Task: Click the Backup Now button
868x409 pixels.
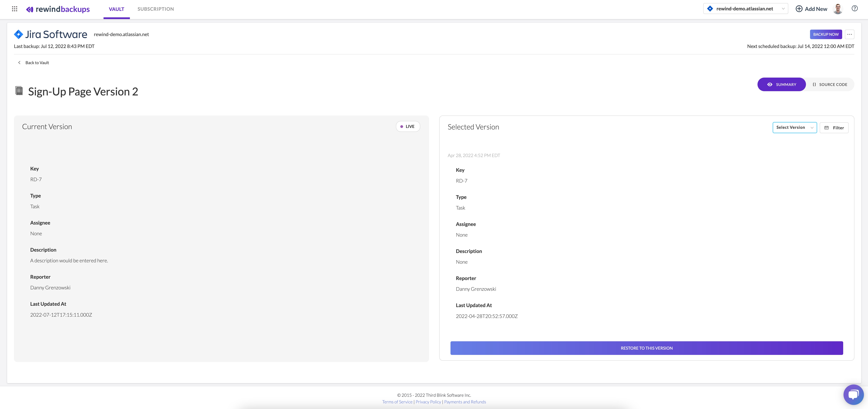Action: (826, 34)
